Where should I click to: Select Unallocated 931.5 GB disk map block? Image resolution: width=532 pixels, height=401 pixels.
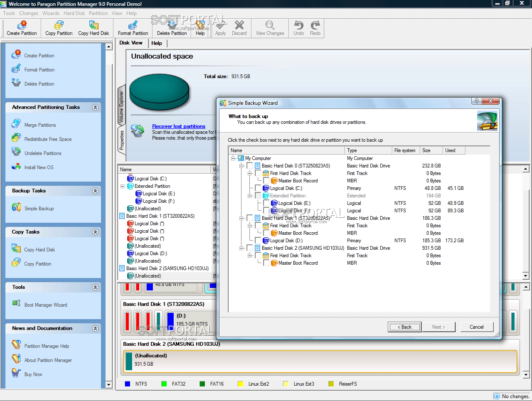click(320, 362)
